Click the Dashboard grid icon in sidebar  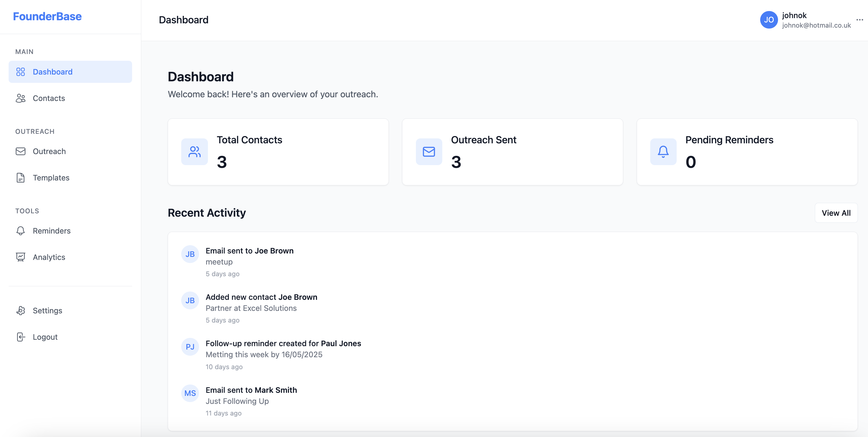point(21,72)
